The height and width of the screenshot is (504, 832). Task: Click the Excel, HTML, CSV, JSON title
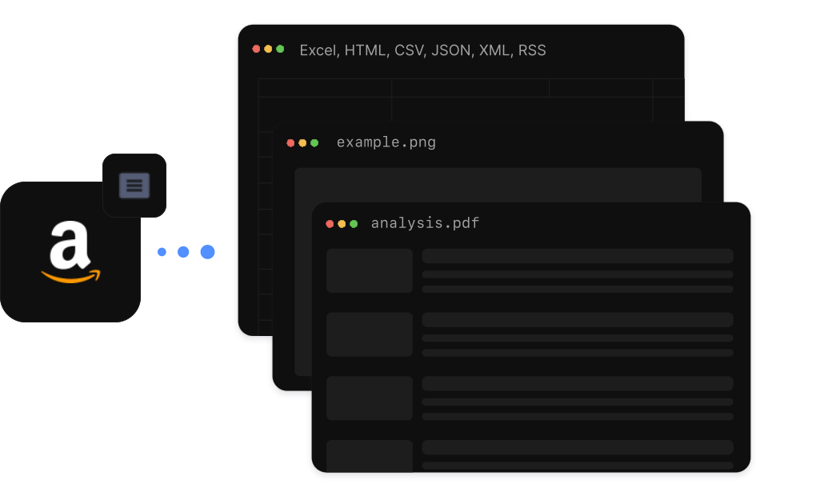tap(423, 50)
